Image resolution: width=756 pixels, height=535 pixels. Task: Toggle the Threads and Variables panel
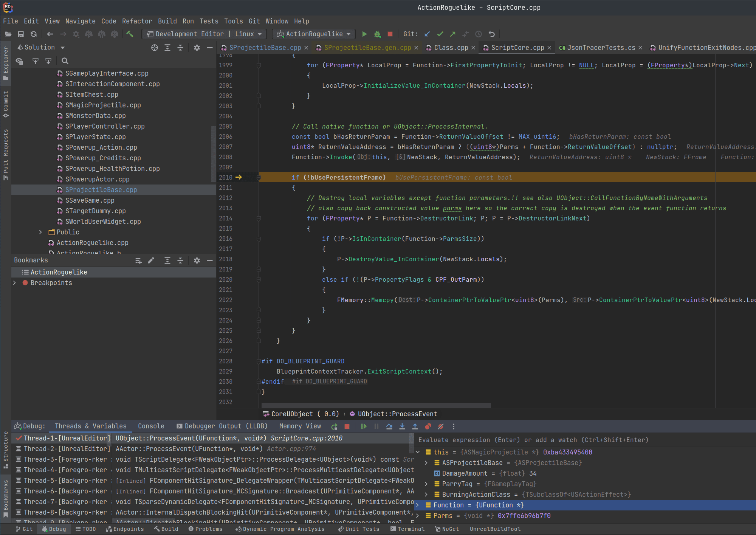(x=90, y=427)
